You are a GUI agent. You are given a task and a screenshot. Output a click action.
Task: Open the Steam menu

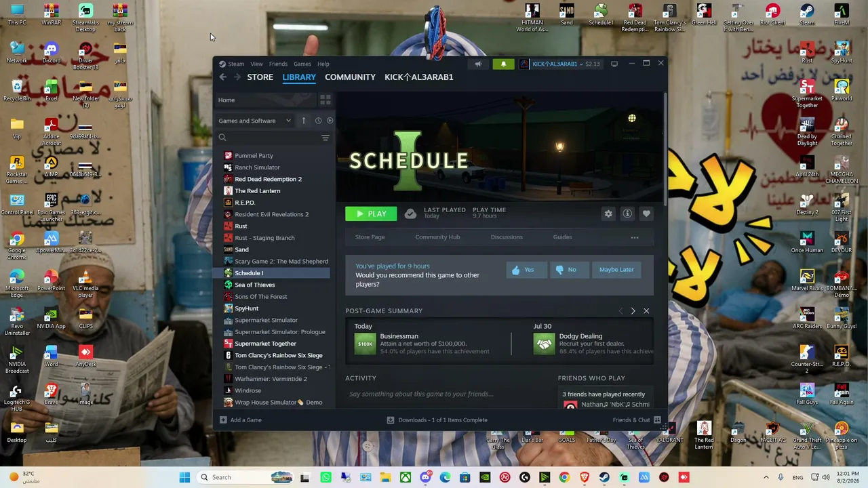236,64
